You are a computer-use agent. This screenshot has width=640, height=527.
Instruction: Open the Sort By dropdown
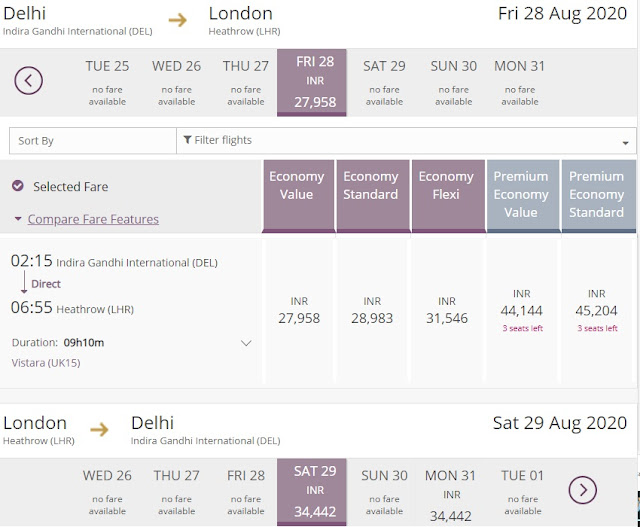[x=93, y=141]
